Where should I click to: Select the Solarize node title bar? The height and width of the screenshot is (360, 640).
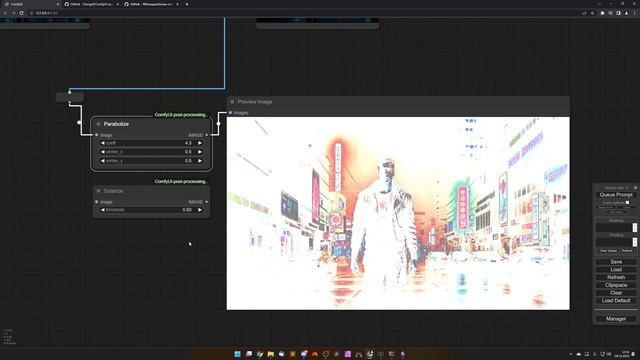[x=151, y=191]
